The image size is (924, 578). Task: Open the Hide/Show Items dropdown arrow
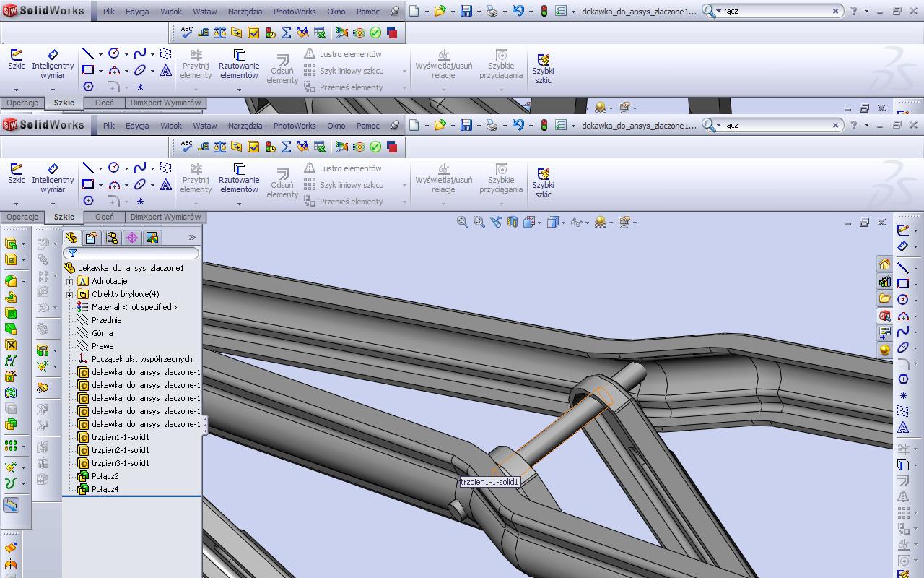click(587, 223)
